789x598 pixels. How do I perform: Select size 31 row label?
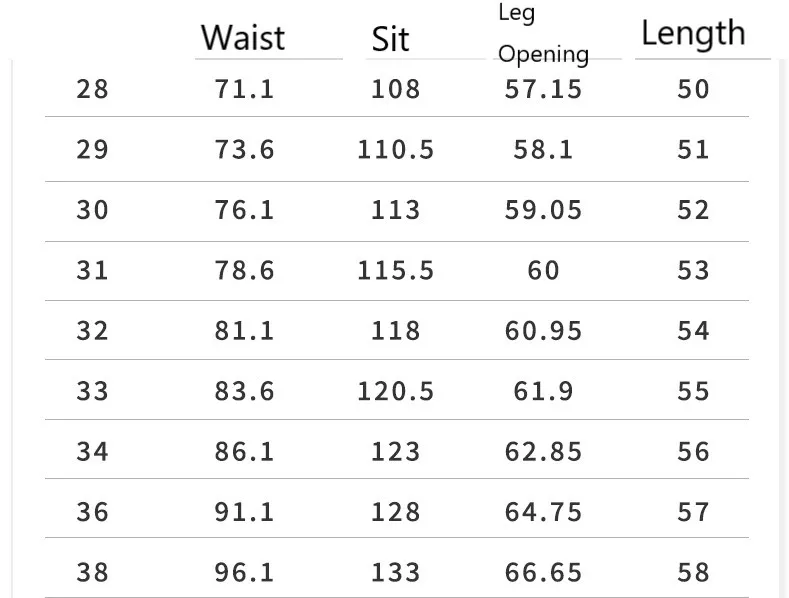(x=93, y=271)
